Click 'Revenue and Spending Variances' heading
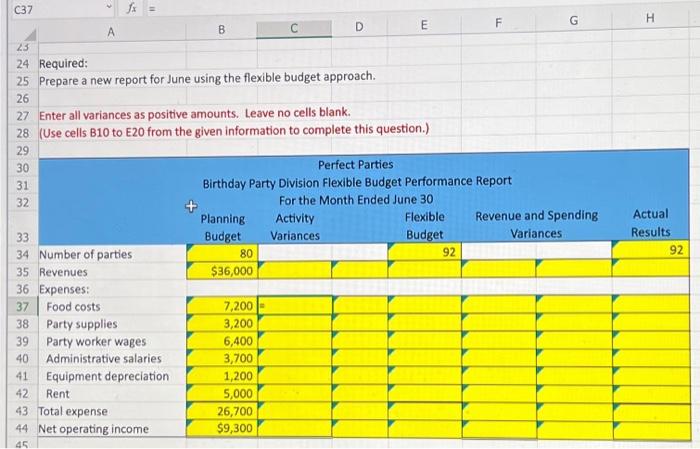Image resolution: width=700 pixels, height=449 pixels. pos(536,224)
